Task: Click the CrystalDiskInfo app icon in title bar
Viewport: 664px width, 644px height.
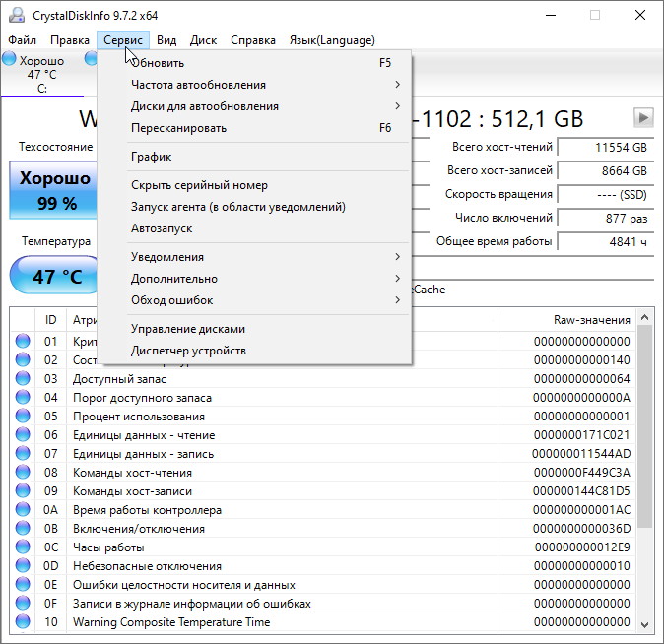Action: point(18,15)
